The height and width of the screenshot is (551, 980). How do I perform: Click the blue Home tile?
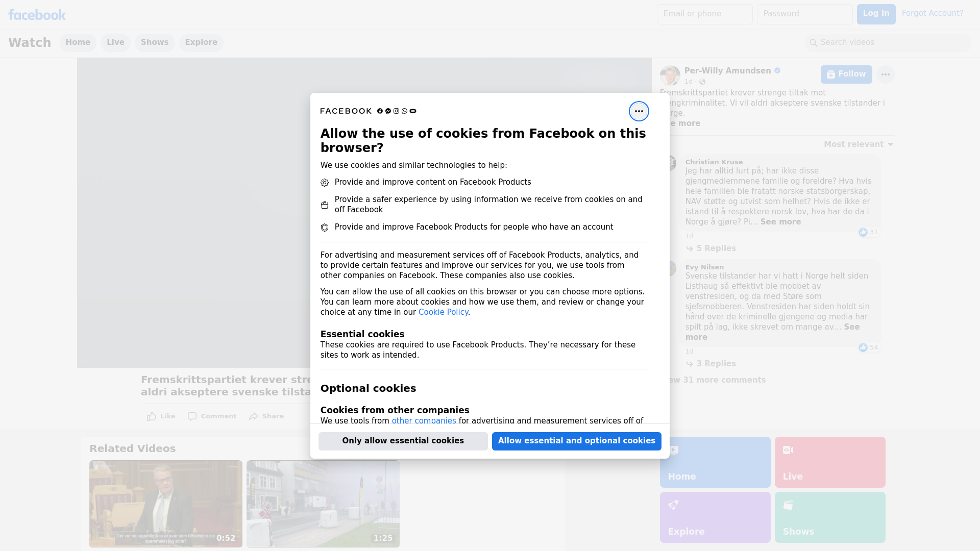coord(715,462)
